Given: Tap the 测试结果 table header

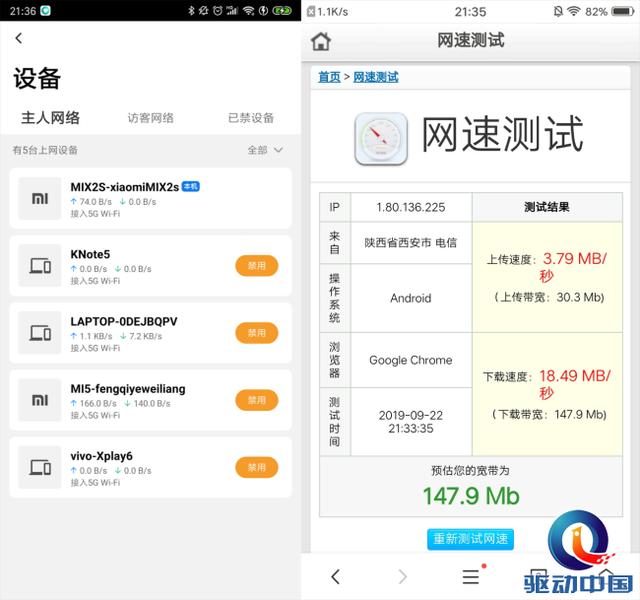Looking at the screenshot, I should coord(547,207).
